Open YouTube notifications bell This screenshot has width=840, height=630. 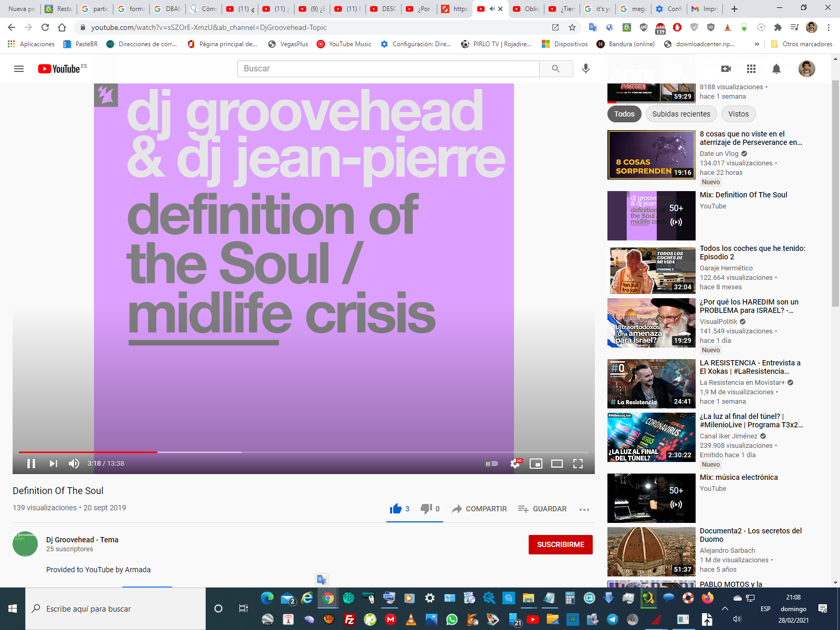click(776, 69)
